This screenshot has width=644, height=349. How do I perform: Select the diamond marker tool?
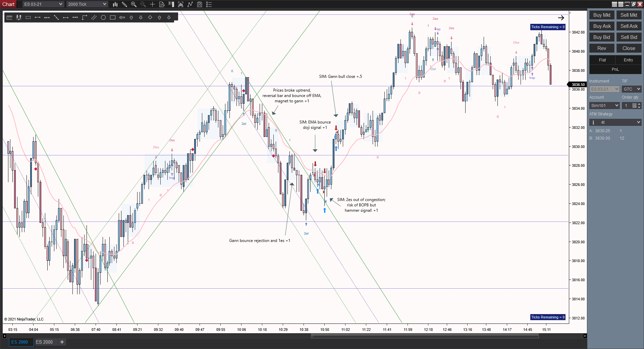click(x=150, y=17)
